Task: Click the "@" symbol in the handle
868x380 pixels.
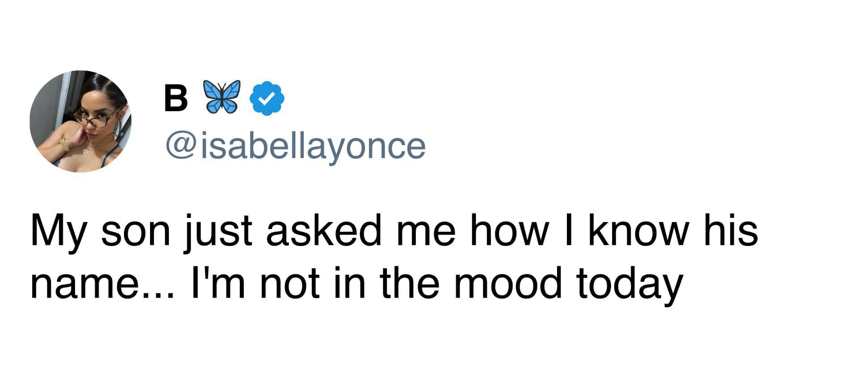Action: (181, 146)
